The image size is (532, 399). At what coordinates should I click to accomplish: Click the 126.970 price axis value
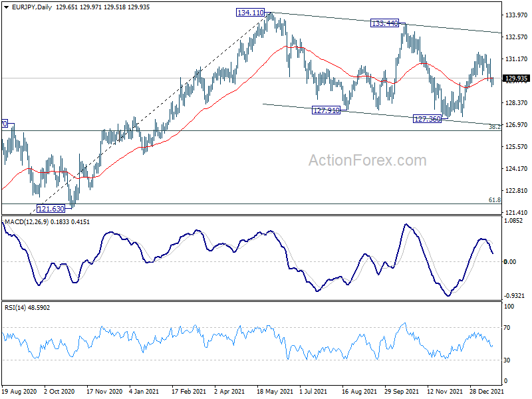coord(517,125)
